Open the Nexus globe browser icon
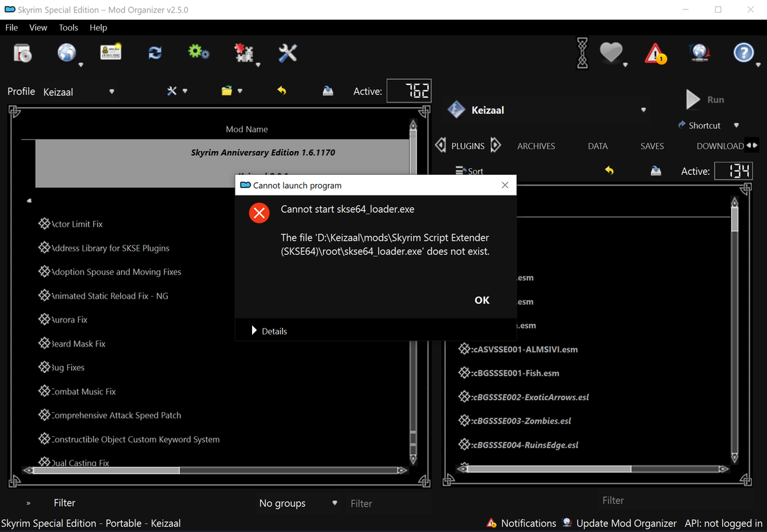The image size is (767, 532). pyautogui.click(x=67, y=53)
